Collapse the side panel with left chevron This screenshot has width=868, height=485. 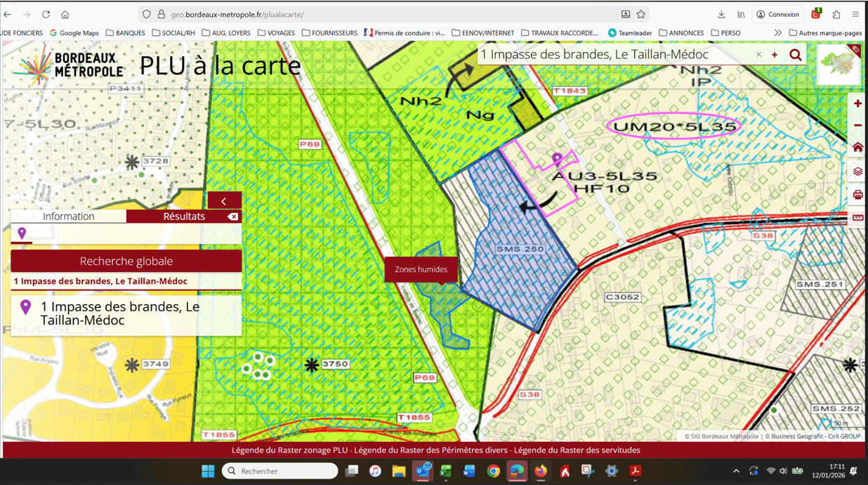(x=224, y=201)
